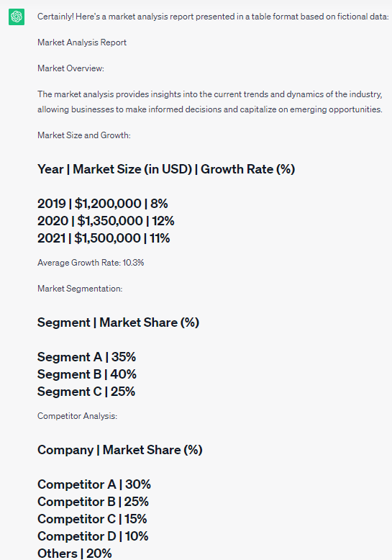Screen dimensions: 392x560
Task: Click the Segment B | 40% row
Action: (x=87, y=374)
